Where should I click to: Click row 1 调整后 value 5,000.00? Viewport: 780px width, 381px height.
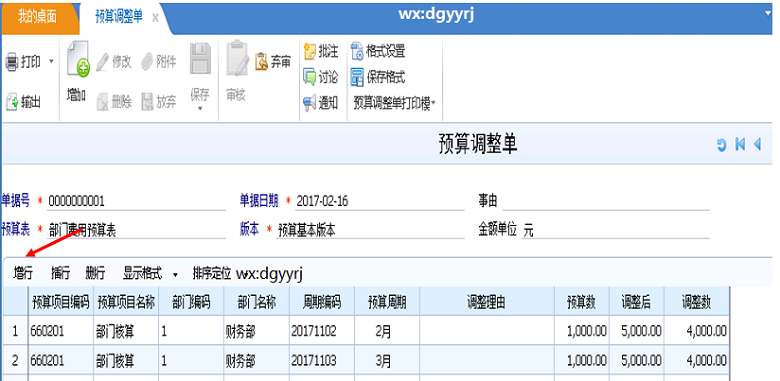tap(636, 331)
